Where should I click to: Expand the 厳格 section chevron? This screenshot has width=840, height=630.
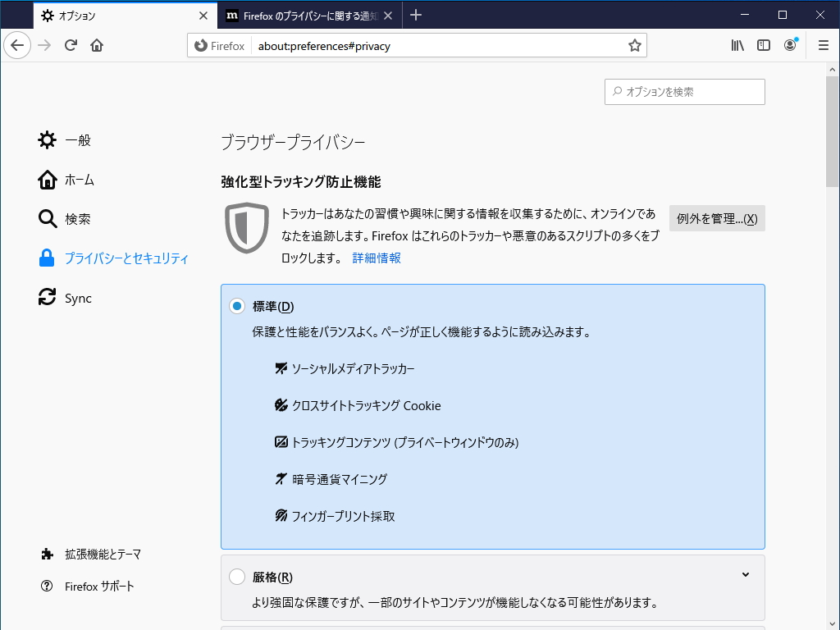point(745,575)
